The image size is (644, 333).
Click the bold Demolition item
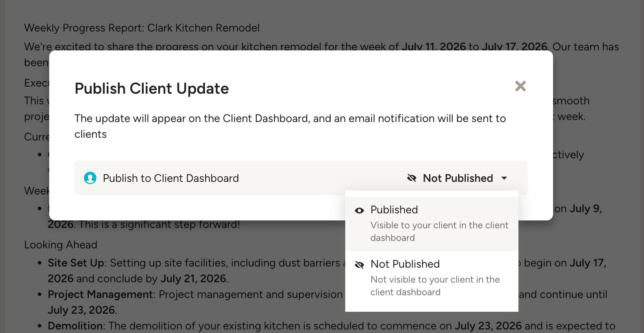click(75, 326)
